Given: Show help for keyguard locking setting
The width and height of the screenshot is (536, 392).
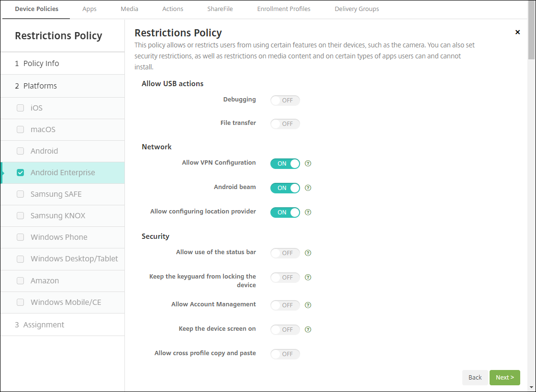Looking at the screenshot, I should [308, 277].
